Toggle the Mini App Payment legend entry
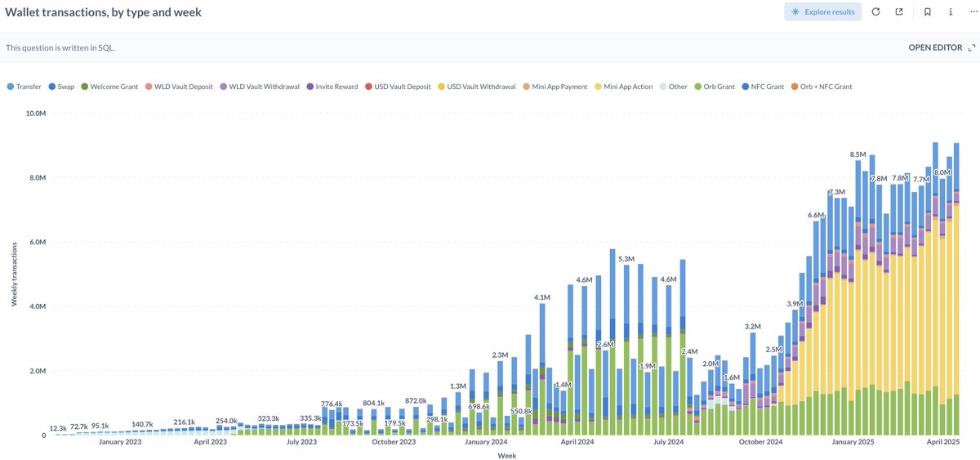The width and height of the screenshot is (980, 460). [555, 87]
